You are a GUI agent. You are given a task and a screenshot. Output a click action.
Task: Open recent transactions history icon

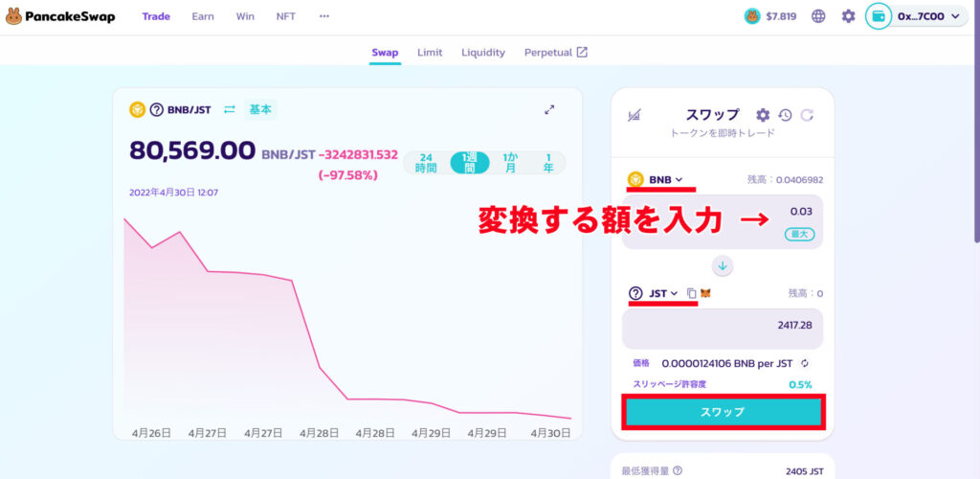click(785, 115)
